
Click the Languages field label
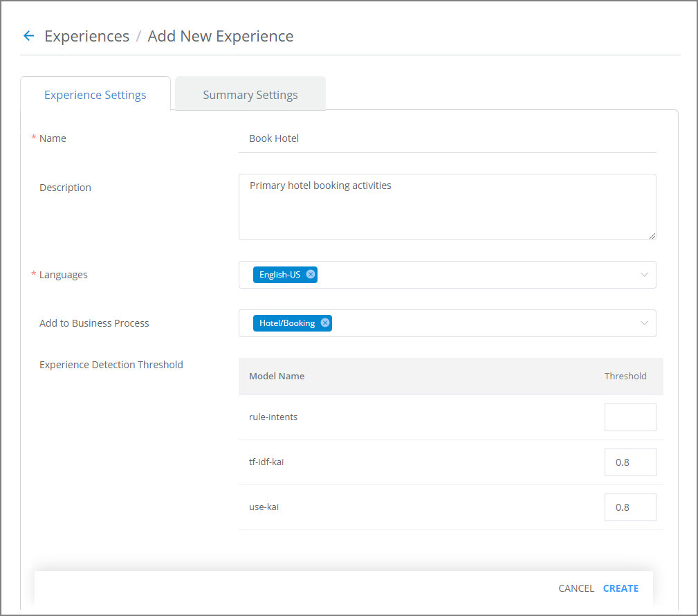click(63, 275)
